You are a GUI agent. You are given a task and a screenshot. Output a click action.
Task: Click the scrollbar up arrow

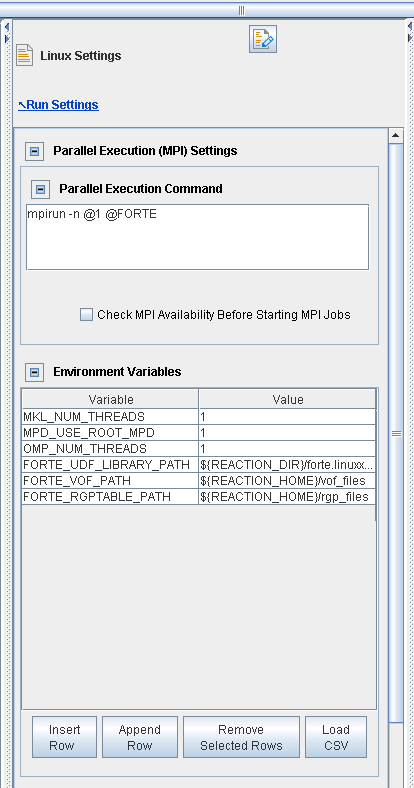pyautogui.click(x=396, y=136)
